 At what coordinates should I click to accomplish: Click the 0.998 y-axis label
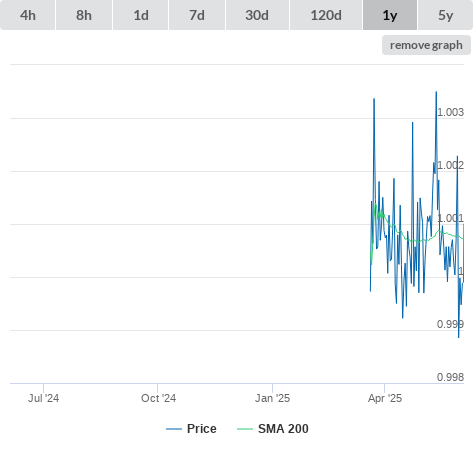click(x=450, y=377)
